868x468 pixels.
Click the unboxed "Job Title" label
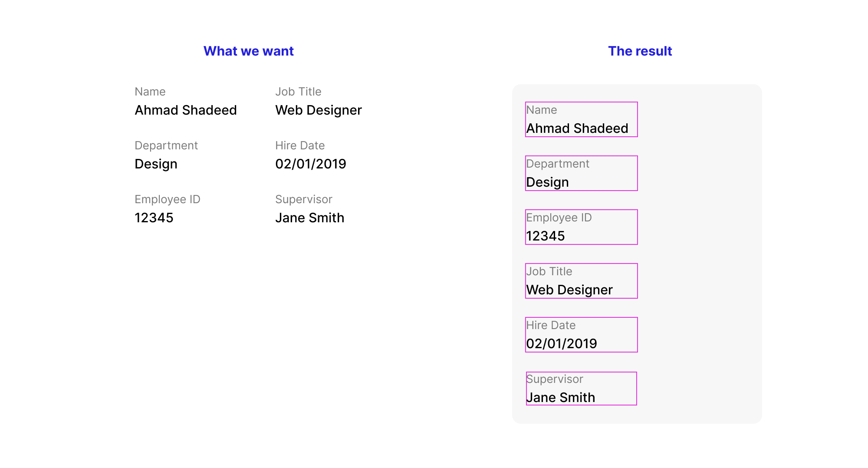coord(298,92)
